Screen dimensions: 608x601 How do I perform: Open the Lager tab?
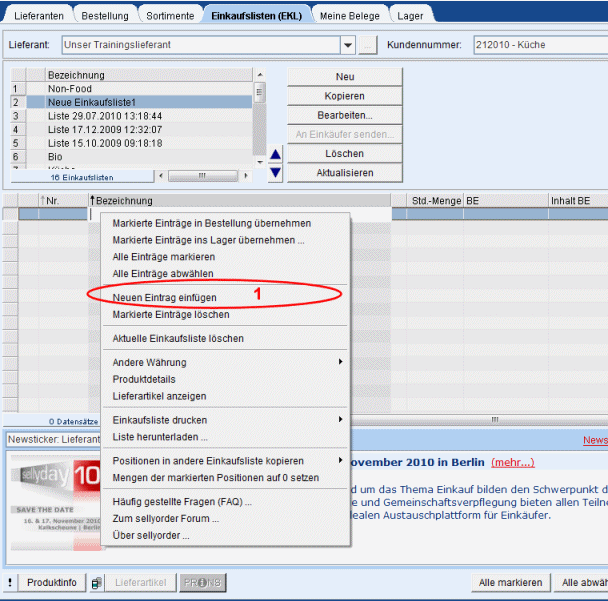pos(410,16)
